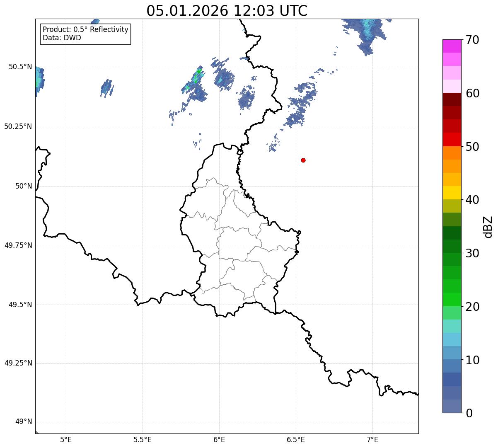Click the bright red colorbar segment just above 50 dBZ
This screenshot has height=448, width=498.
click(x=452, y=139)
